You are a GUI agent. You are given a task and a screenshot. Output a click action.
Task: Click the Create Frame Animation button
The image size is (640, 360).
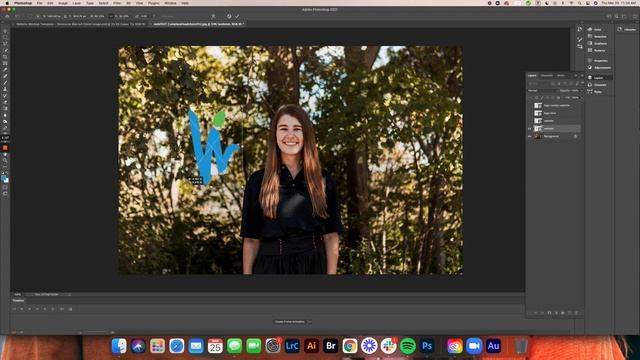290,322
